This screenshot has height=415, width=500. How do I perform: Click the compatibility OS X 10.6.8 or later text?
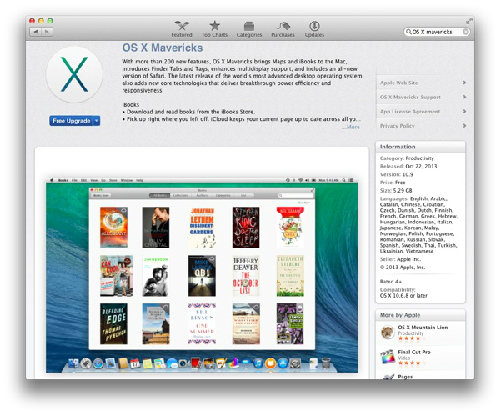404,296
